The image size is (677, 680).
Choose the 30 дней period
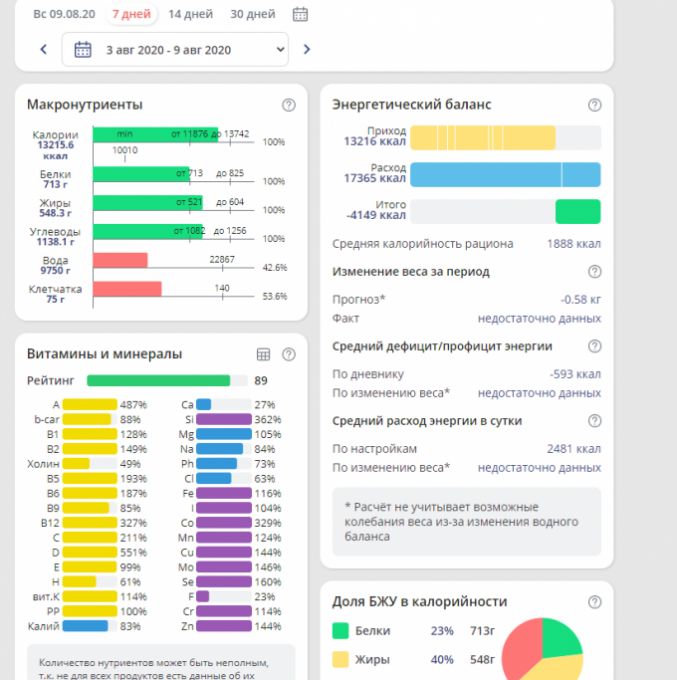(x=252, y=14)
